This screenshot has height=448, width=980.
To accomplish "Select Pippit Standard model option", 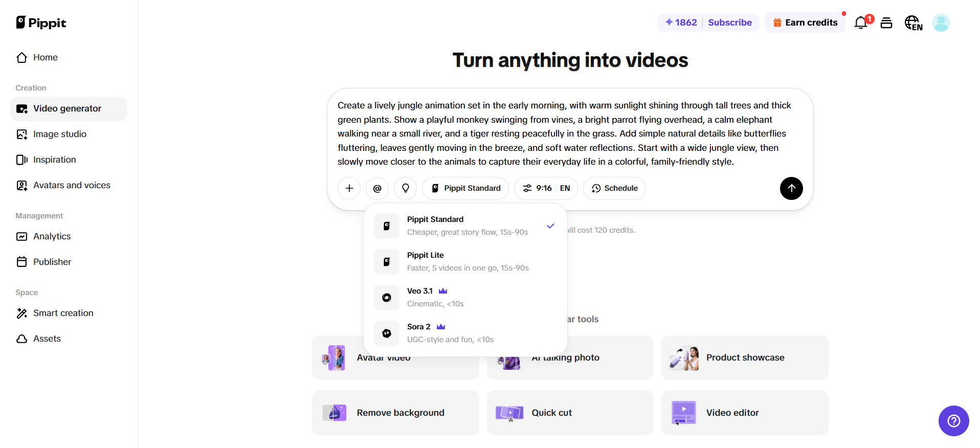I will [x=465, y=226].
